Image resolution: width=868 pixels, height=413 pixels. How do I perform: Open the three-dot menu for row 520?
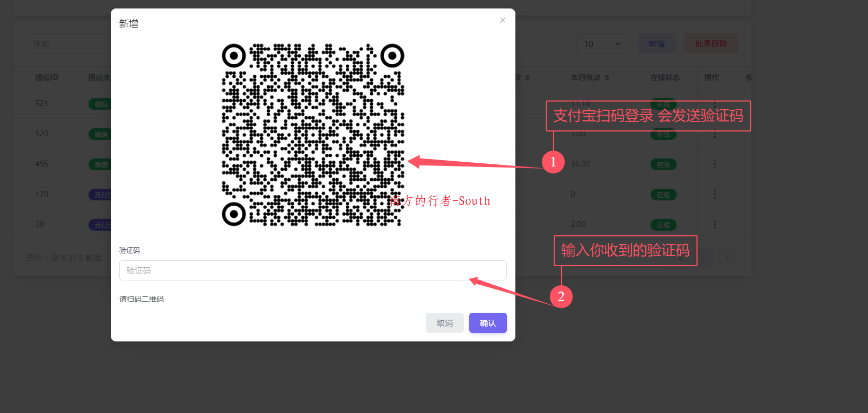point(715,134)
